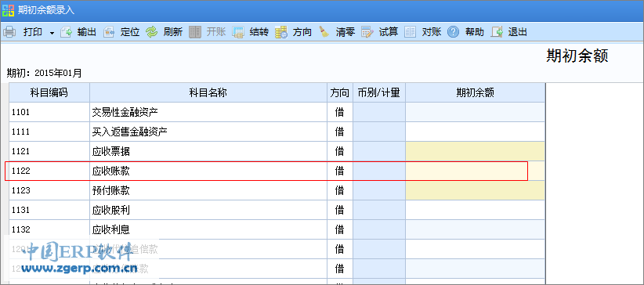The height and width of the screenshot is (285, 644).
Task: Click 币别/计量 cell for 应收股利
Action: coord(379,211)
